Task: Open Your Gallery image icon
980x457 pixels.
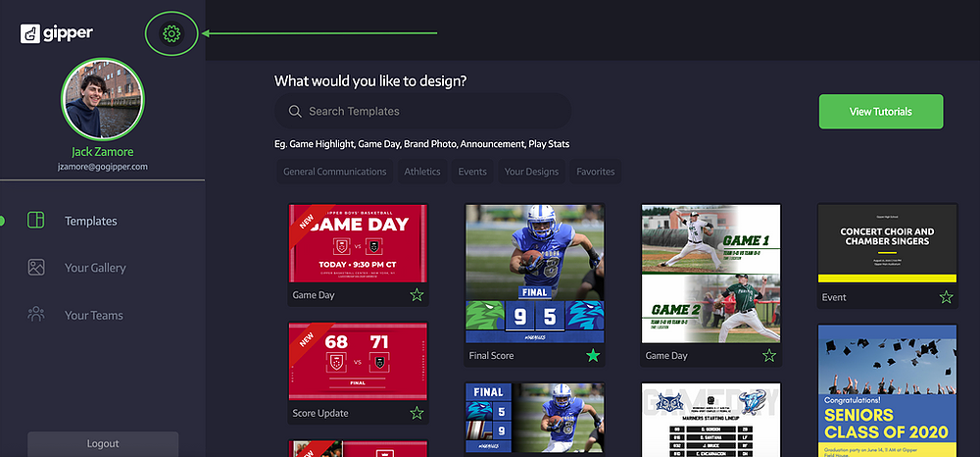Action: click(35, 268)
